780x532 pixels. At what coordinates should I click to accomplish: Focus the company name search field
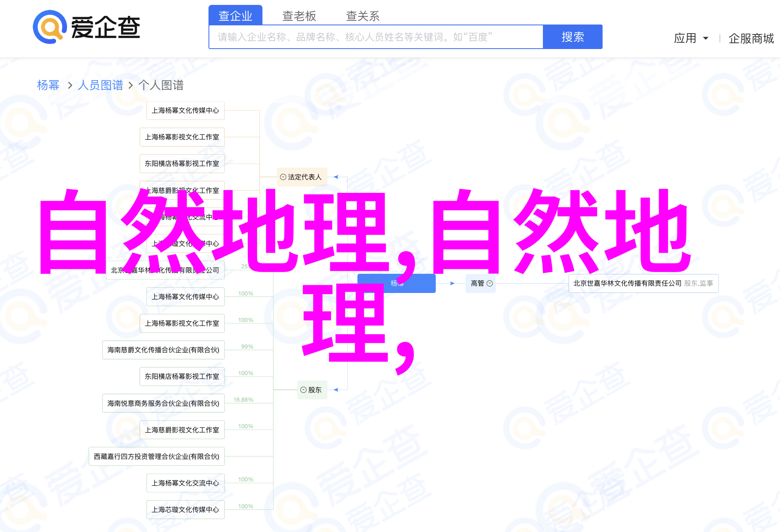click(376, 37)
